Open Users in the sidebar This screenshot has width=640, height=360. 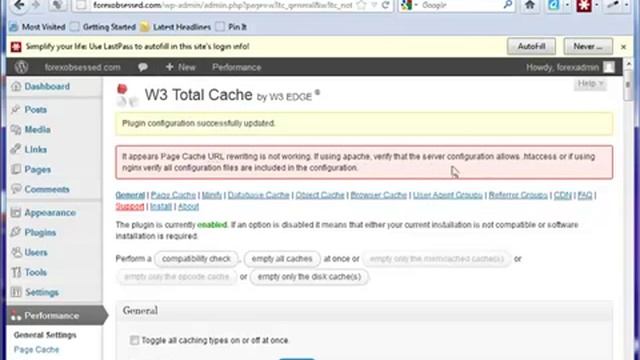(36, 253)
